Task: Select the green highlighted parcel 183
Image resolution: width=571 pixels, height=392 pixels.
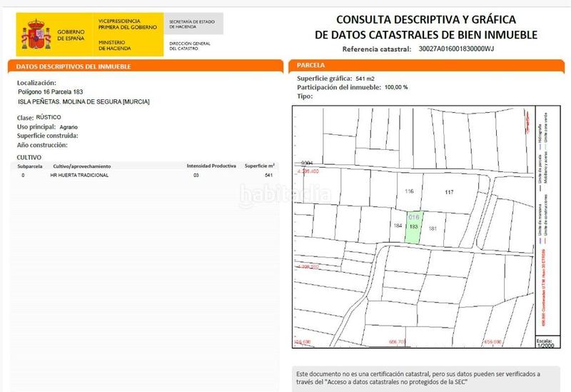Action: pos(414,231)
